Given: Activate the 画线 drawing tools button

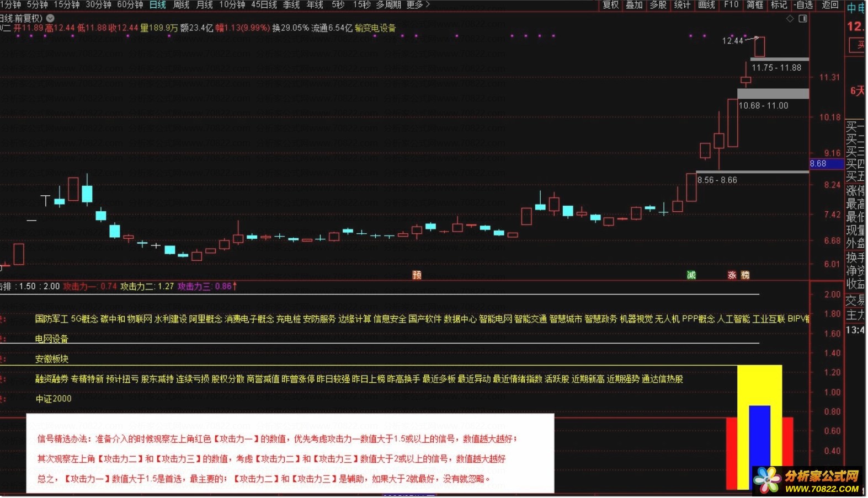Looking at the screenshot, I should click(707, 5).
